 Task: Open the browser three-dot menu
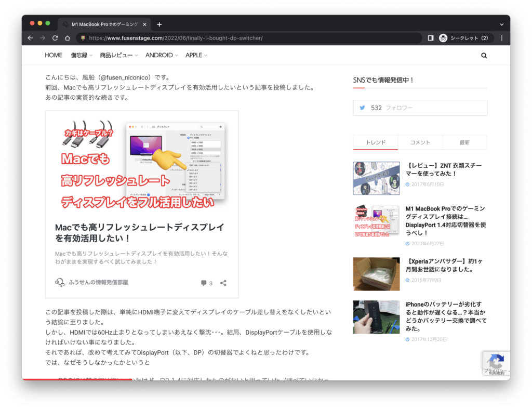click(x=502, y=38)
